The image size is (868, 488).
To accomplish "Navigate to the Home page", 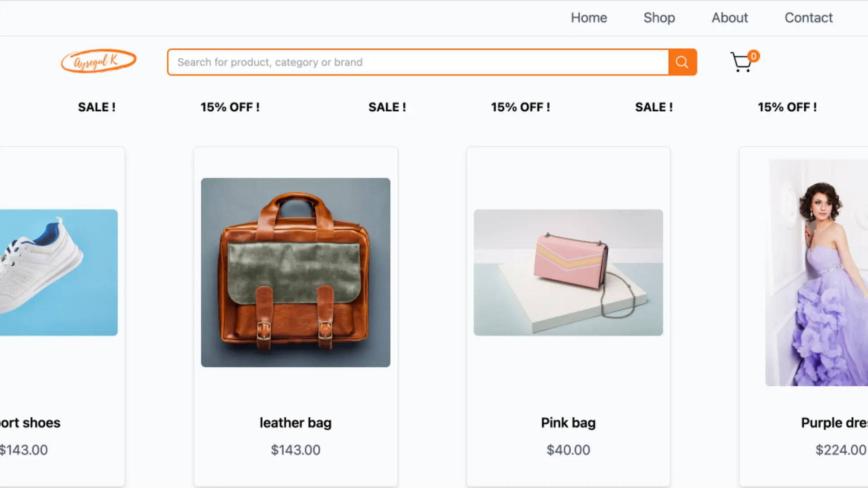I will [x=589, y=18].
